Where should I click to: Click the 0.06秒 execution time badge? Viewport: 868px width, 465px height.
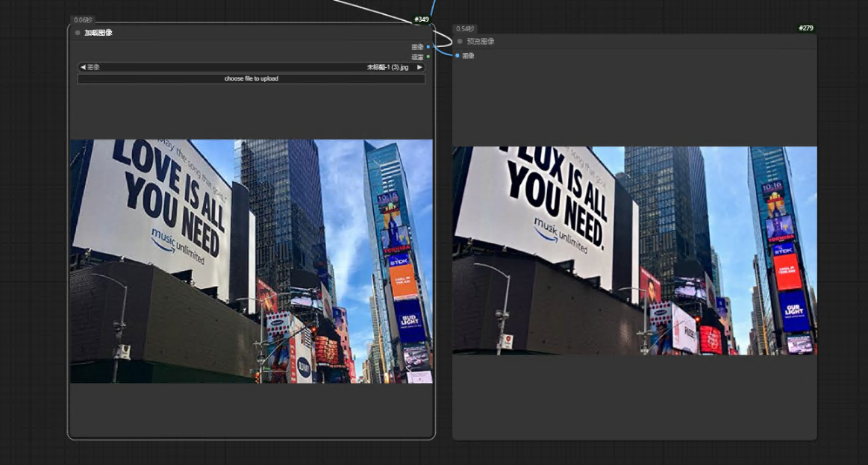click(82, 20)
